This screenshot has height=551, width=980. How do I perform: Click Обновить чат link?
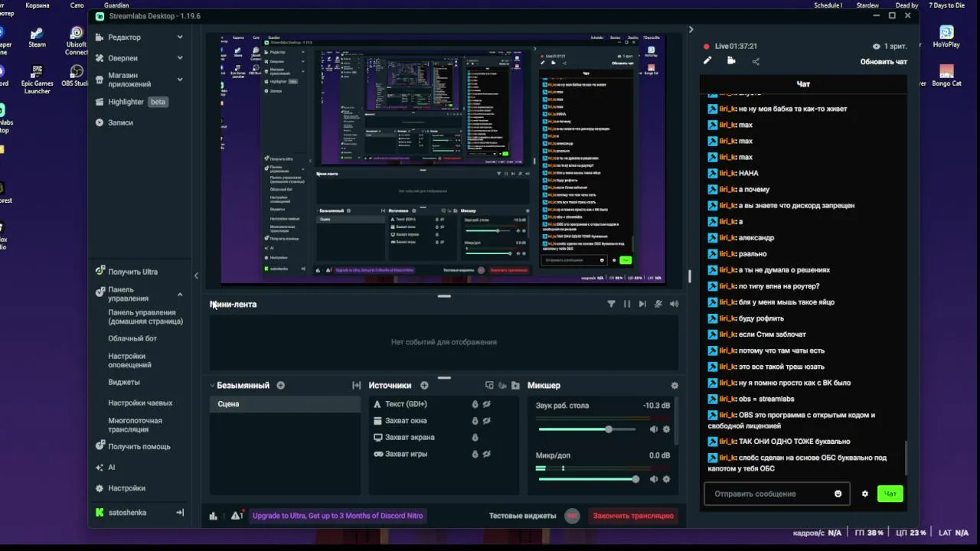point(884,62)
